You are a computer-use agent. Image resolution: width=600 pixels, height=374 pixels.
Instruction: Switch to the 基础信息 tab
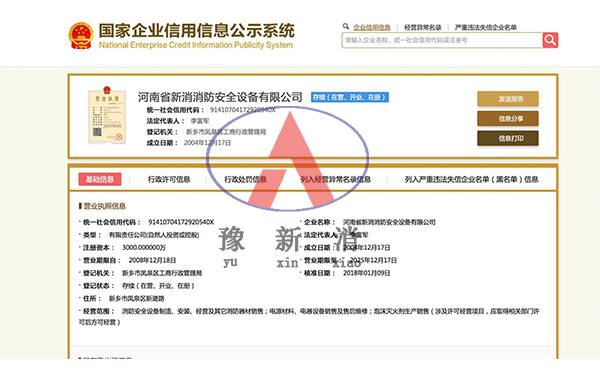[100, 179]
